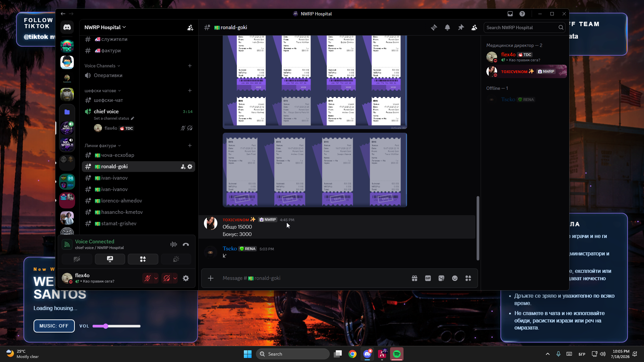Open upper receipts image attachment

pos(315,82)
